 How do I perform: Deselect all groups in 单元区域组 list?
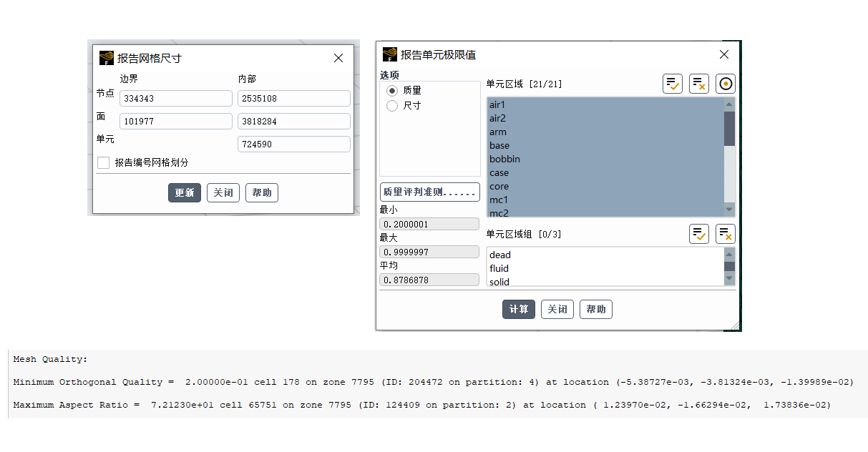coord(725,234)
